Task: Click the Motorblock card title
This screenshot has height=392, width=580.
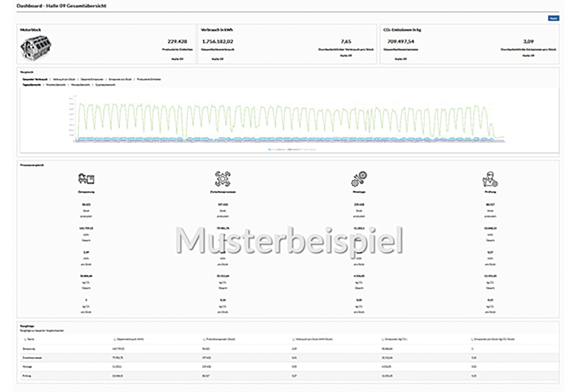Action: click(30, 30)
